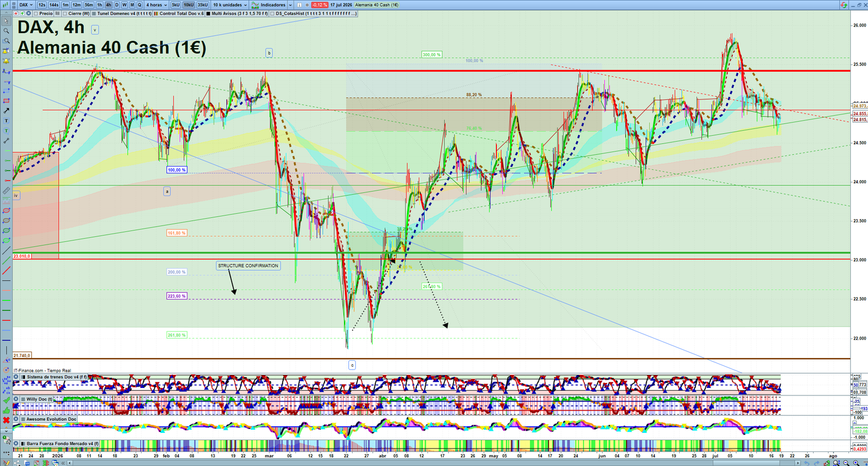
Task: Select the 12s timeframe
Action: coord(42,5)
